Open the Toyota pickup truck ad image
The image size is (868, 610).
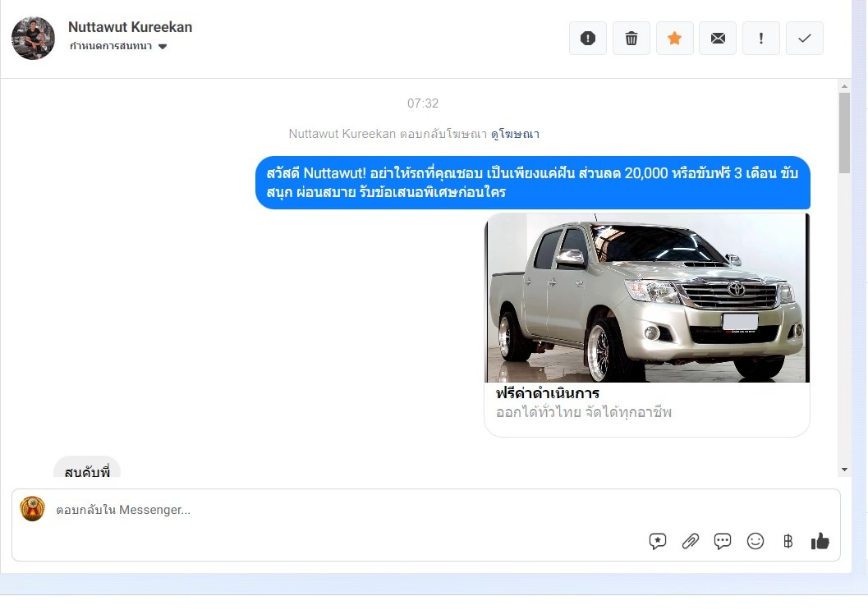pos(647,298)
